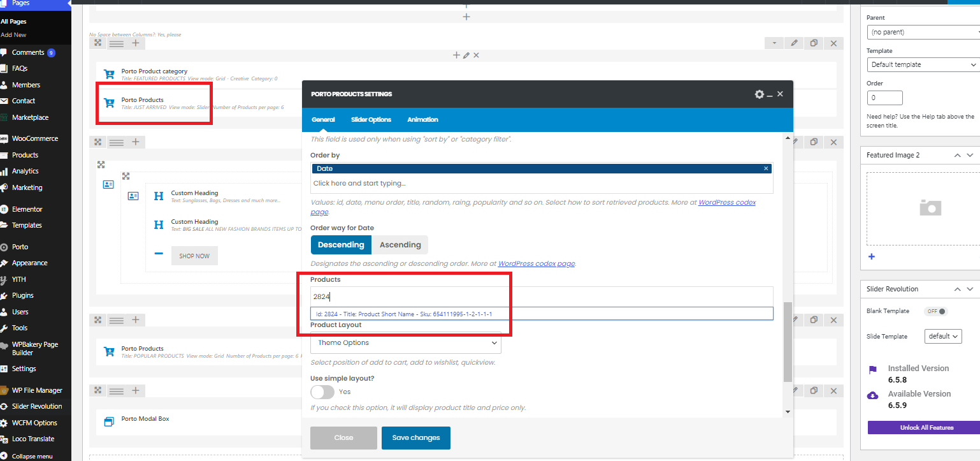Click the settings dialog scrollbar down arrow
Screen dimensions: 980x461
tap(788, 412)
